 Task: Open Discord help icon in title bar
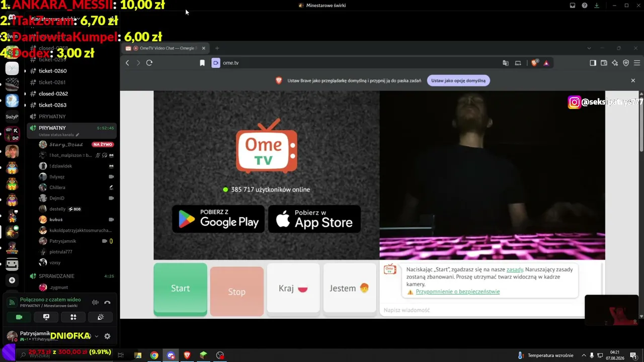(x=585, y=6)
